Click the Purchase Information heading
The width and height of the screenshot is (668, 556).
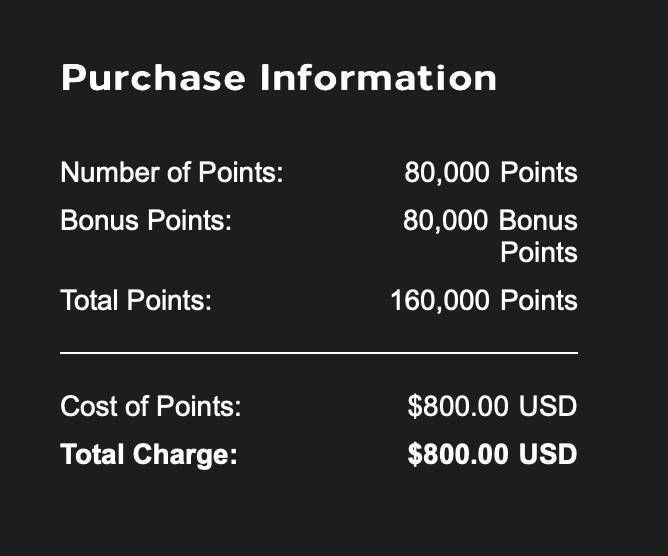pyautogui.click(x=279, y=78)
